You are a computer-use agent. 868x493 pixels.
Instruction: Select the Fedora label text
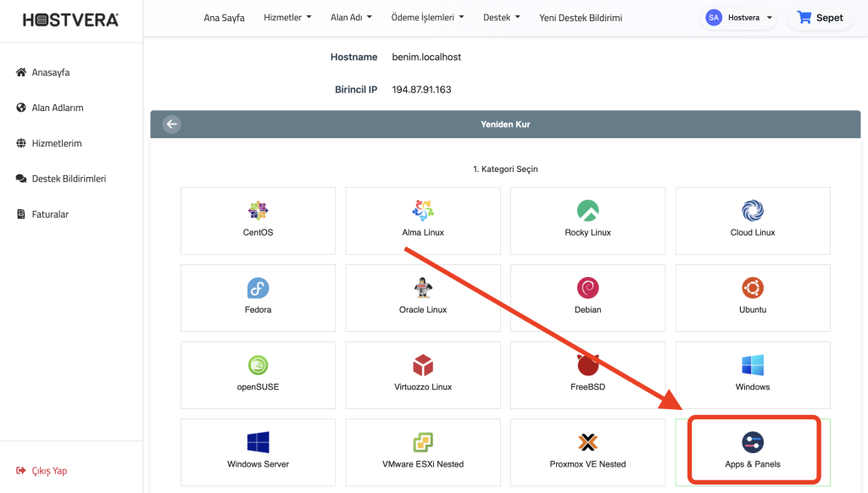pos(258,310)
